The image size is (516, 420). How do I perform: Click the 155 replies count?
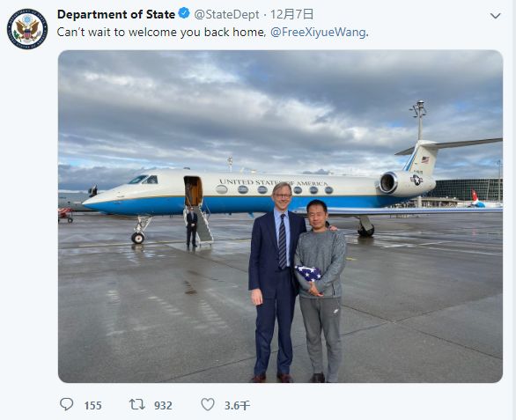[92, 406]
